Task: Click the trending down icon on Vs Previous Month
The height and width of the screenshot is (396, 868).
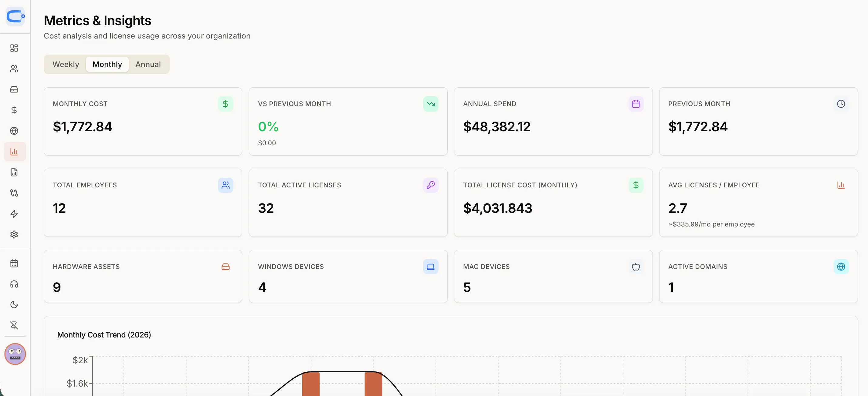Action: coord(431,104)
